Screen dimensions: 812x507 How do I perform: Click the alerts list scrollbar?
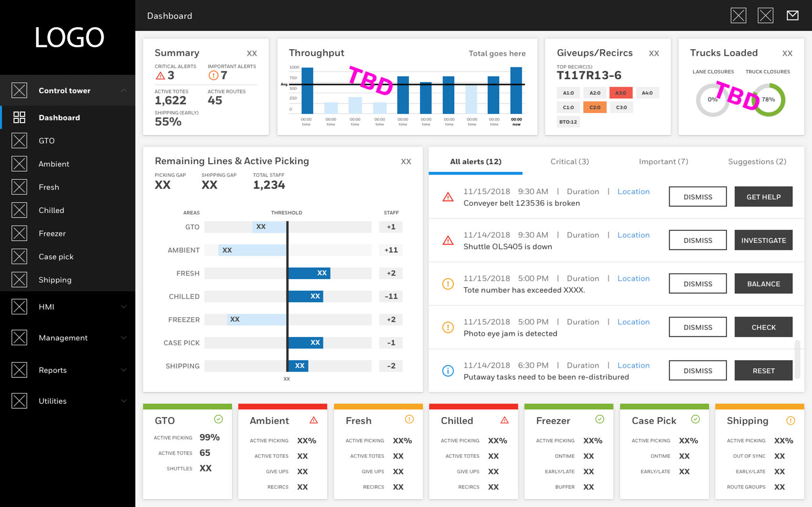(797, 360)
